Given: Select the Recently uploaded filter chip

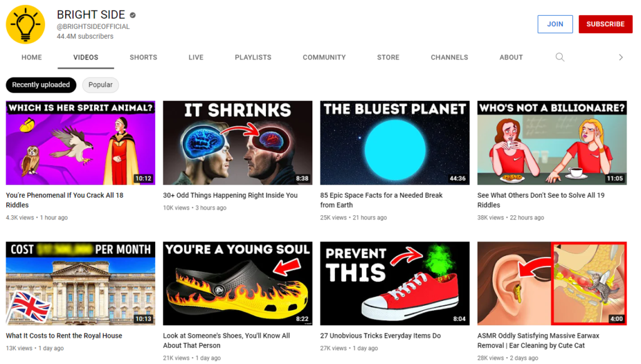Looking at the screenshot, I should pyautogui.click(x=41, y=85).
